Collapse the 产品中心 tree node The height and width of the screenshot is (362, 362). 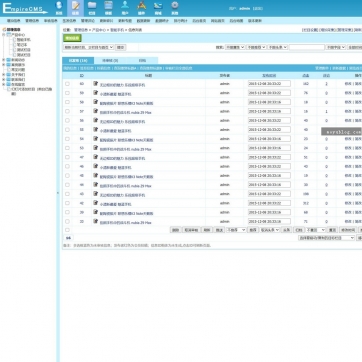[x=4, y=34]
